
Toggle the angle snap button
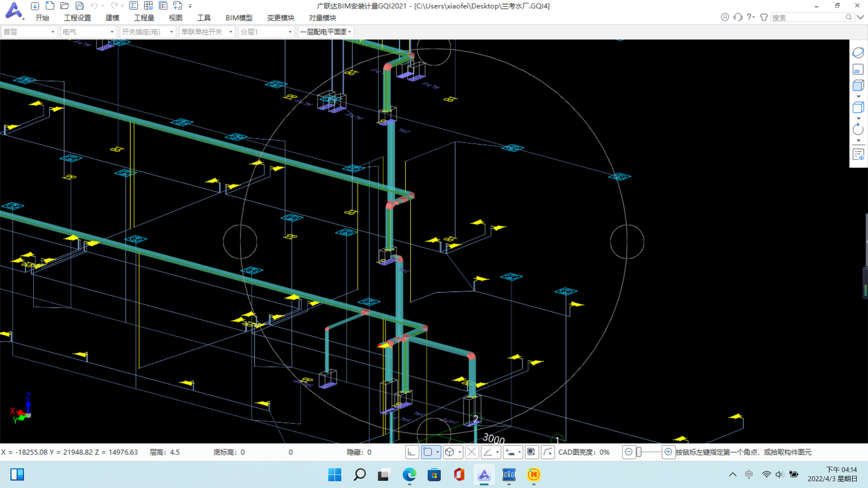[x=488, y=452]
